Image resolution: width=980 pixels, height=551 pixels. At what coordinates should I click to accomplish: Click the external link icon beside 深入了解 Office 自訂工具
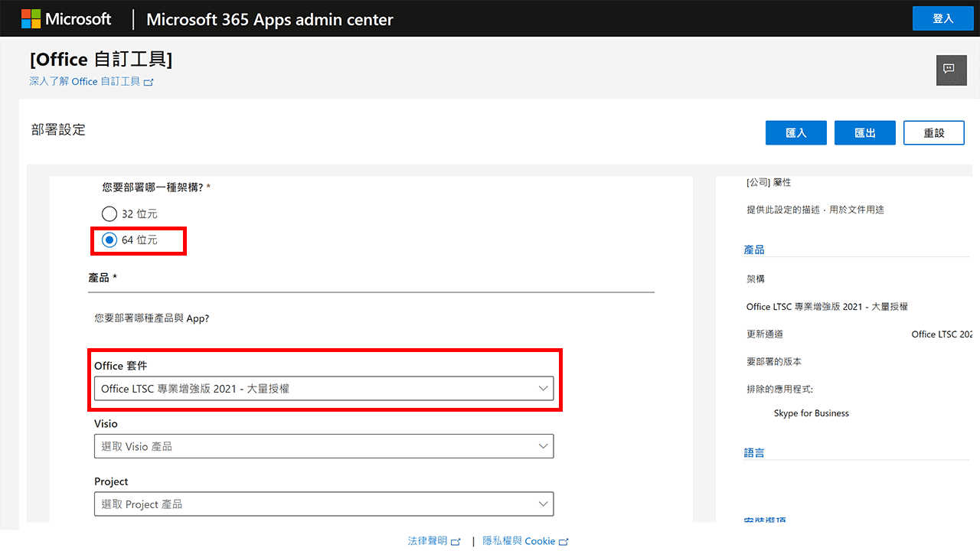(x=149, y=82)
